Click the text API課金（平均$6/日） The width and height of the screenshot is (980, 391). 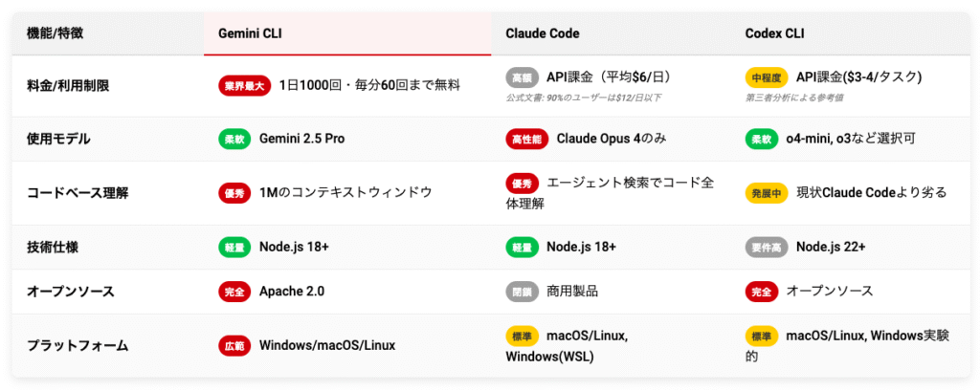tap(610, 77)
